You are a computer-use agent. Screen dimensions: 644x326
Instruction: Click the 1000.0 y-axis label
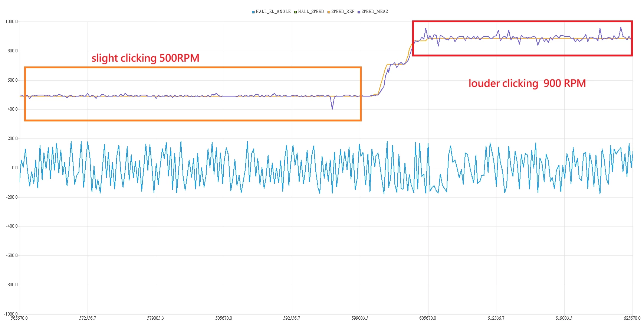coord(11,22)
